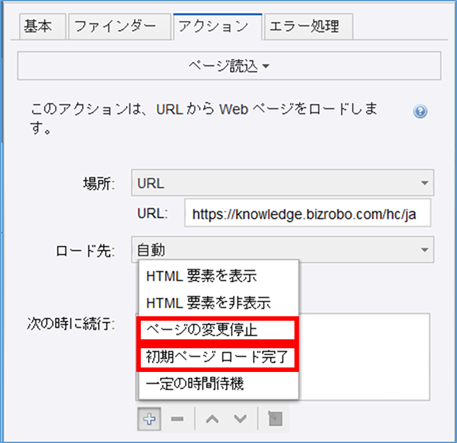The height and width of the screenshot is (443, 457).
Task: Click the move up arrow icon
Action: coord(212,419)
